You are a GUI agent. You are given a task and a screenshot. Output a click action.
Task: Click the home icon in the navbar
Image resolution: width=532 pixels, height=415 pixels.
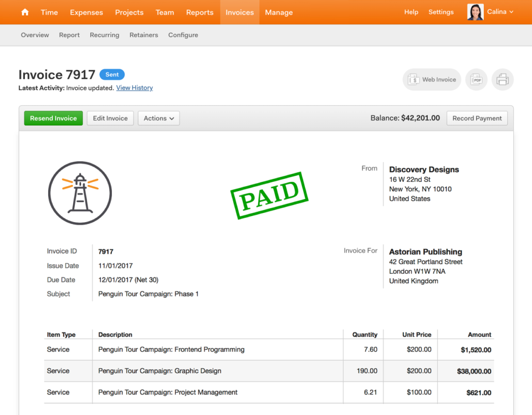[24, 12]
